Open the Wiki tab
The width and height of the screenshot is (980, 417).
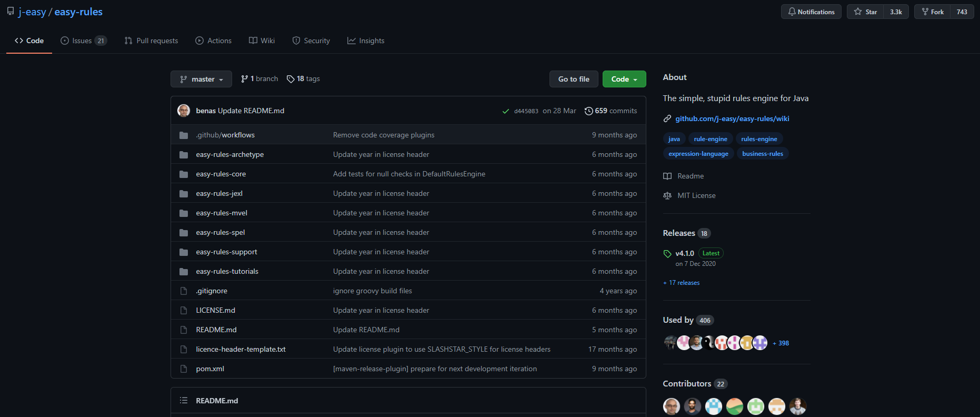tap(262, 41)
